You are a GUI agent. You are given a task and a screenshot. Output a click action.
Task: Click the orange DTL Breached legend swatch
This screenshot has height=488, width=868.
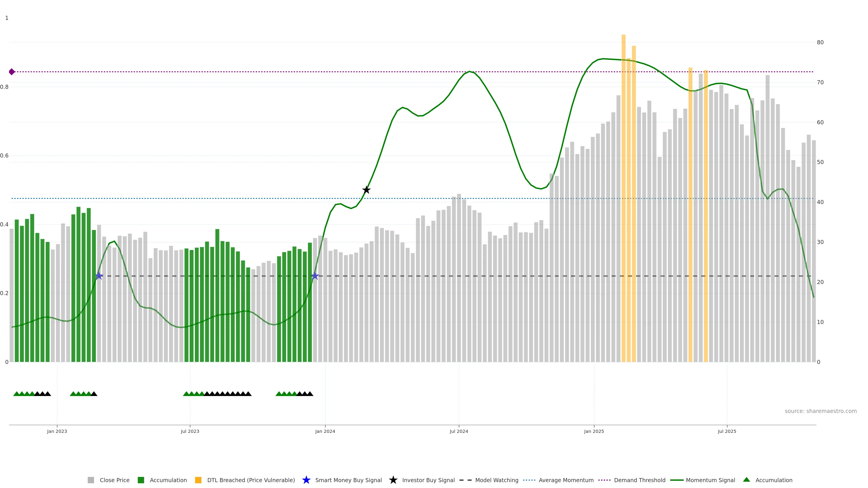point(198,480)
